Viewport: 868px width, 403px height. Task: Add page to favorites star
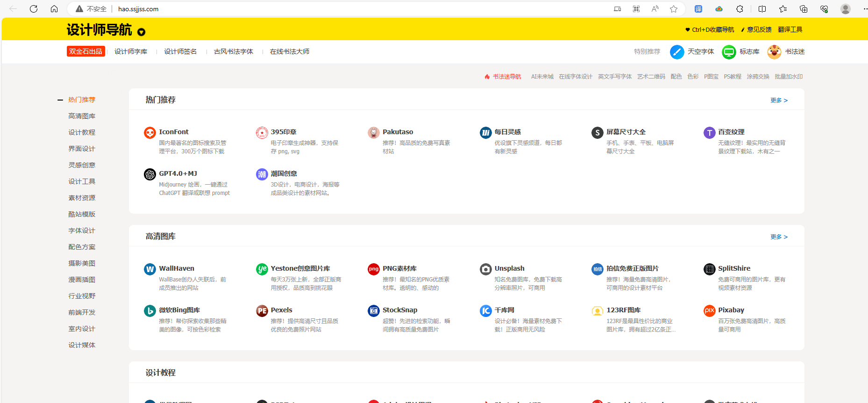[x=674, y=9]
